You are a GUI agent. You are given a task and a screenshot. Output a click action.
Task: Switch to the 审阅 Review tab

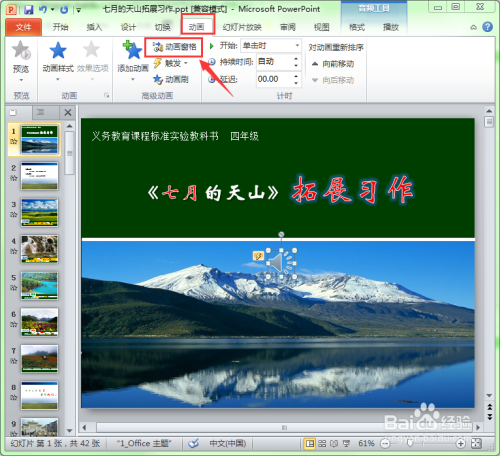coord(288,27)
